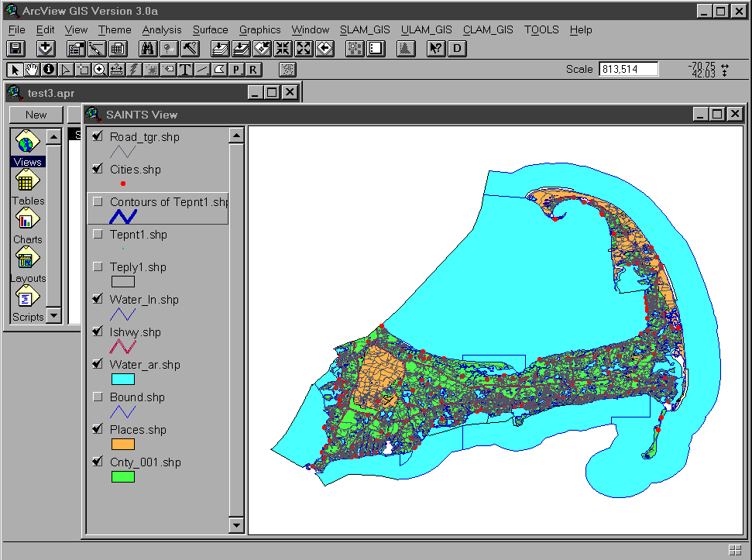Click legend scrollbar up arrow
752x560 pixels.
[236, 136]
